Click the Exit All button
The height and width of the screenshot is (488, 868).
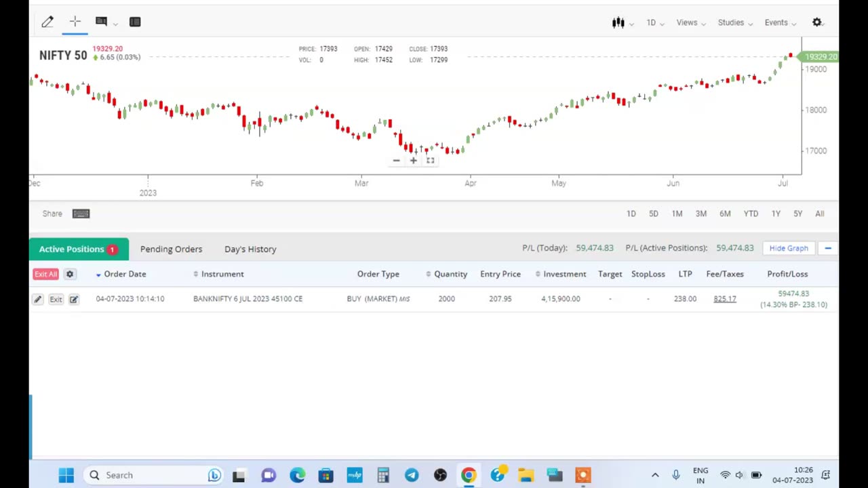[45, 274]
